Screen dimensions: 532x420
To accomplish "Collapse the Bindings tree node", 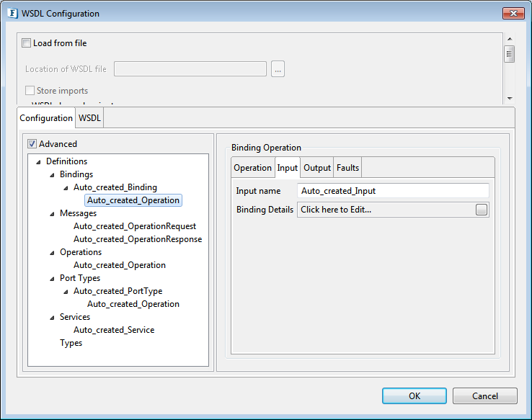I will coord(52,175).
